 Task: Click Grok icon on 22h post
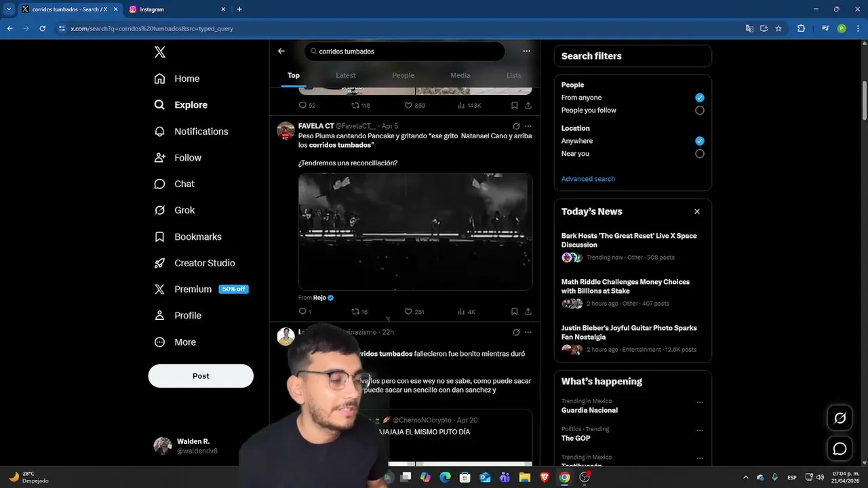516,332
